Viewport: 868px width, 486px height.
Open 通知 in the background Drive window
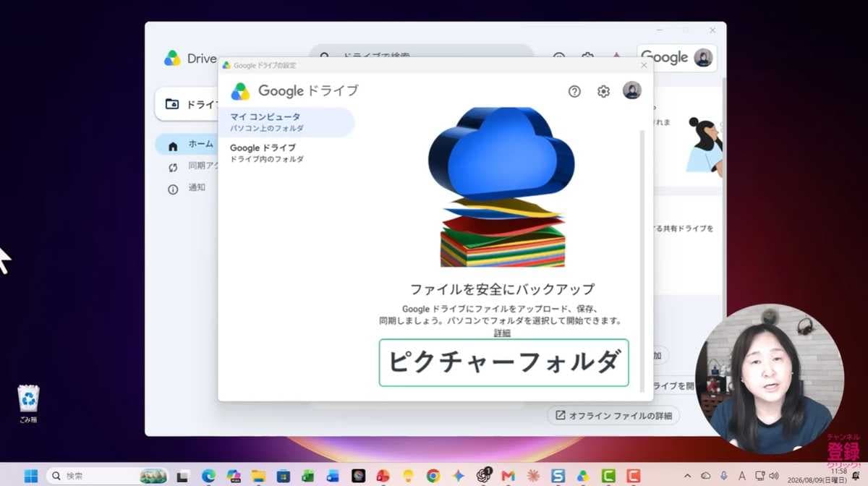(x=187, y=188)
